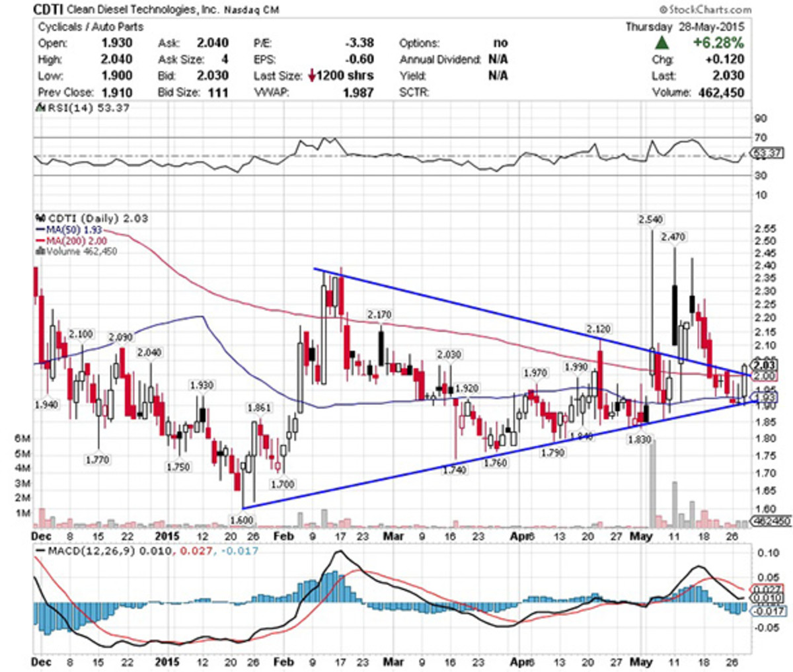Click the Options value no
793x672 pixels.
pos(500,43)
